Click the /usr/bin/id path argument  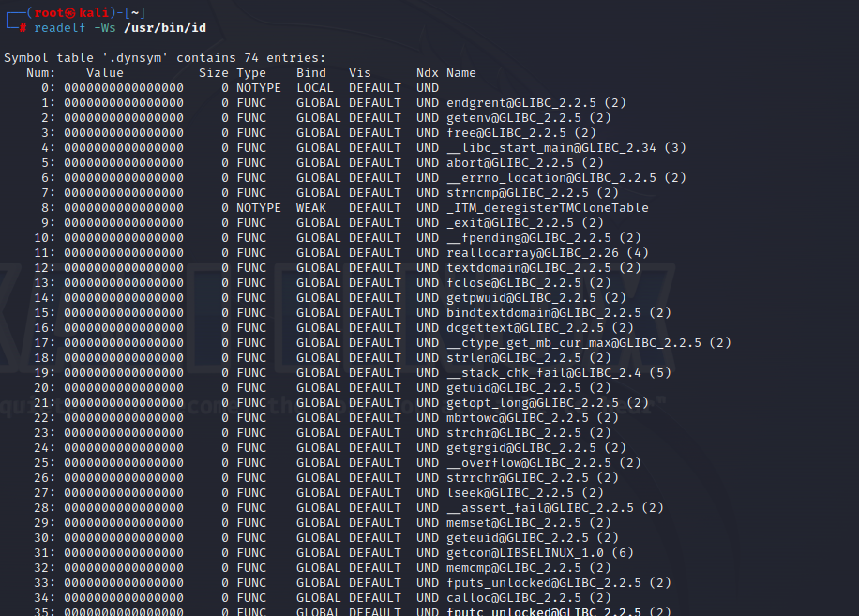click(x=165, y=28)
